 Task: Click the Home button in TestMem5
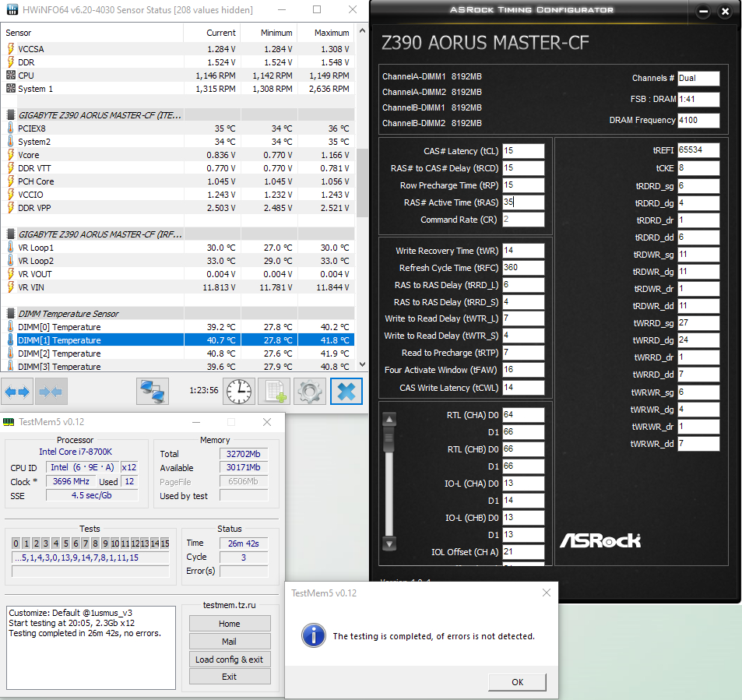click(x=230, y=624)
